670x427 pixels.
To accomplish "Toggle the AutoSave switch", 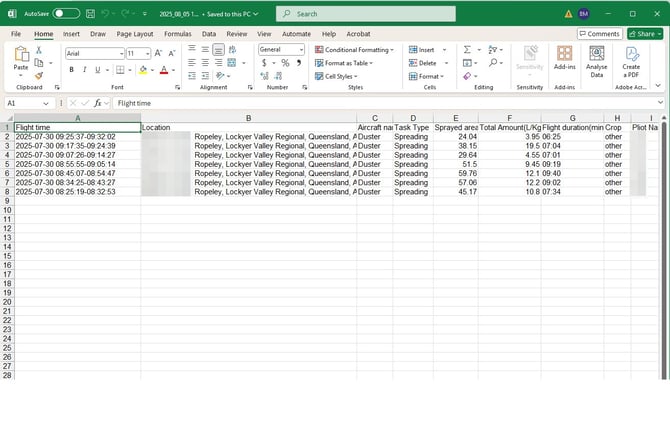I will 67,14.
